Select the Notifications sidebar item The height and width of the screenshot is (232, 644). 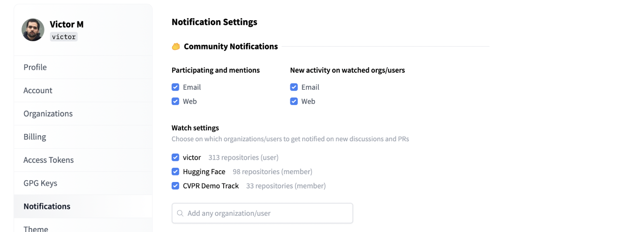47,206
